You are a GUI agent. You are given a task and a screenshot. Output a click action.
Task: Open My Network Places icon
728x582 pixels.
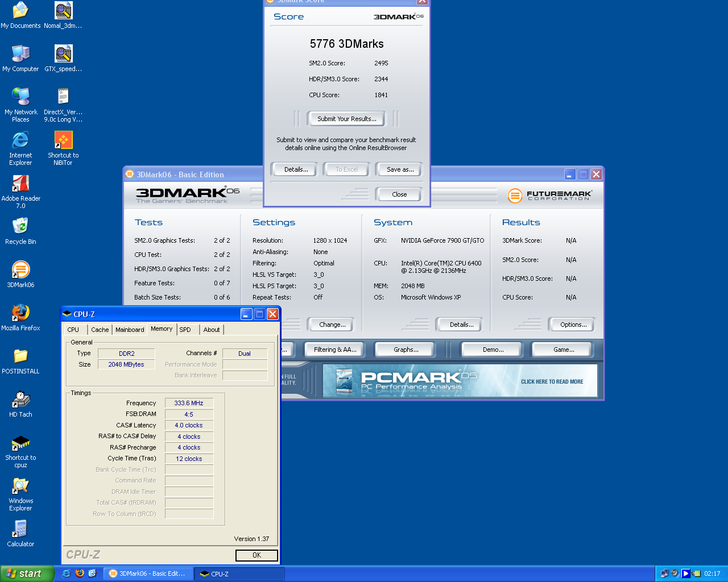tap(20, 105)
